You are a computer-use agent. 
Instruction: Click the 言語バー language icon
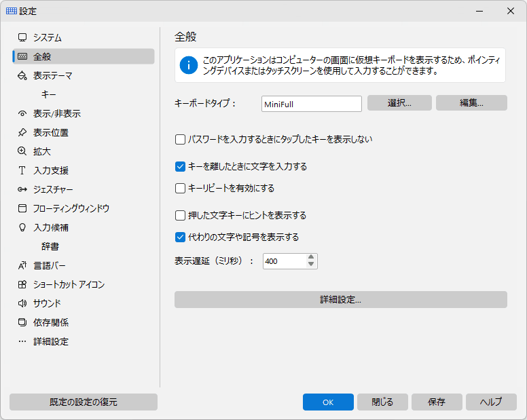pyautogui.click(x=22, y=265)
